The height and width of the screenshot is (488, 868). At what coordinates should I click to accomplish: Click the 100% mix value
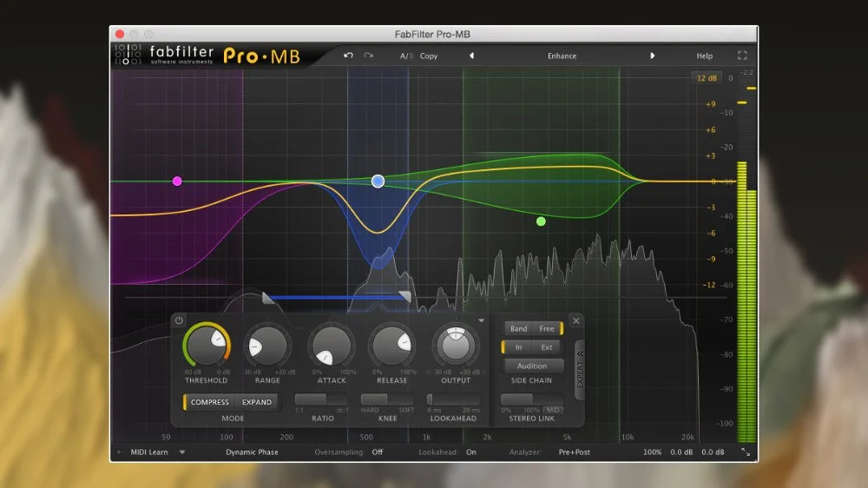point(652,452)
